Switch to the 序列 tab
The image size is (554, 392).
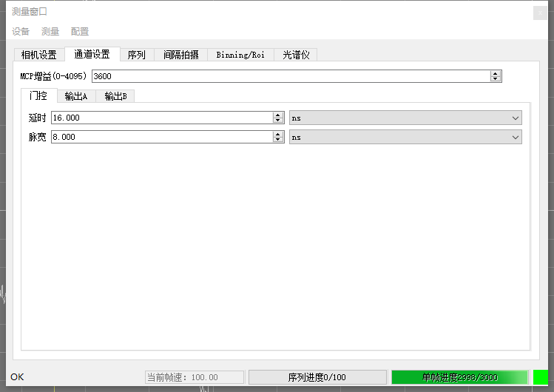[136, 55]
